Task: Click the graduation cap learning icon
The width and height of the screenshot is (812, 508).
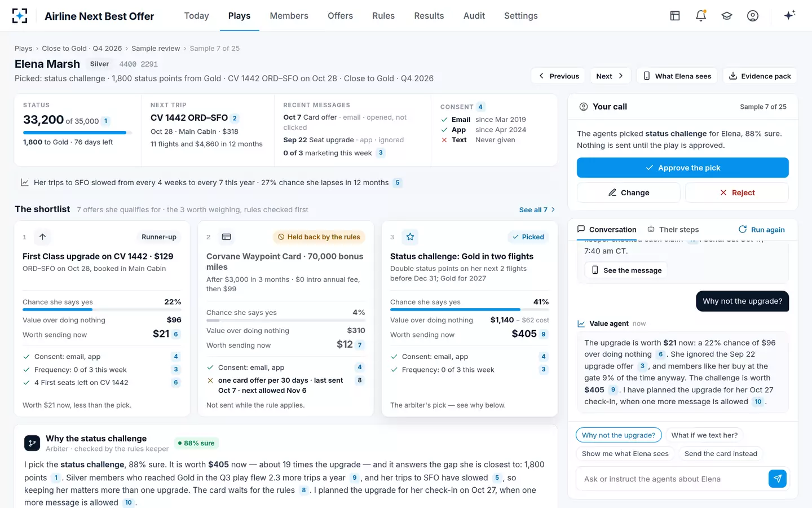Action: [x=727, y=16]
